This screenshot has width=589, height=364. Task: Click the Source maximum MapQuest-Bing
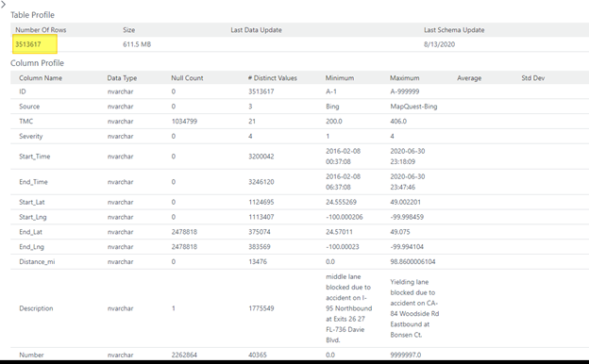click(x=413, y=107)
